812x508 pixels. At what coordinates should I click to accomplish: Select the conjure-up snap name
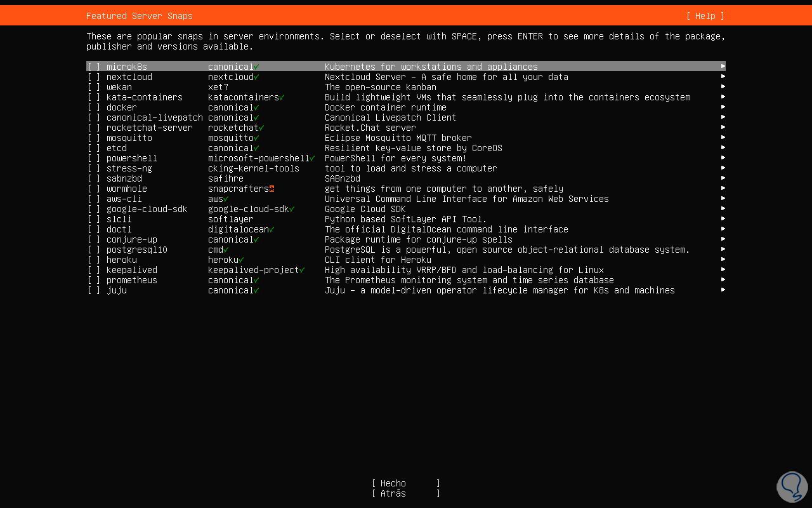click(132, 239)
